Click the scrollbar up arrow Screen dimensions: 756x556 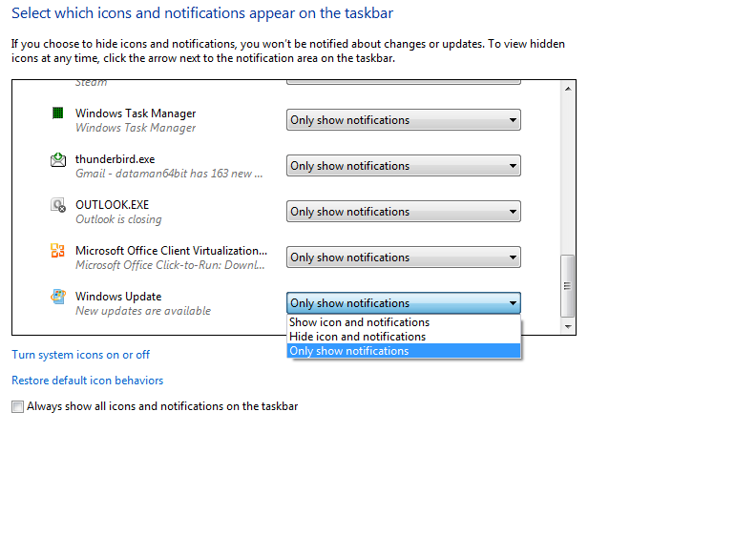(568, 88)
